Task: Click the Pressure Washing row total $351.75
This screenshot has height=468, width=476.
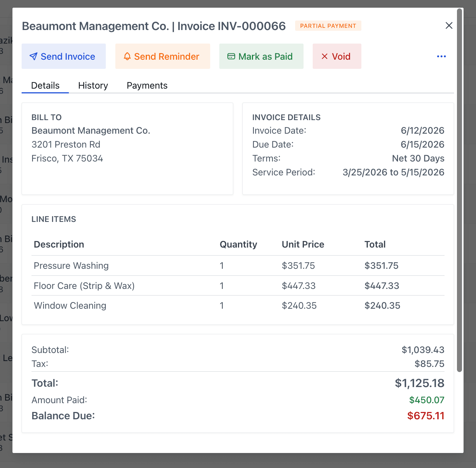Action: pos(382,265)
